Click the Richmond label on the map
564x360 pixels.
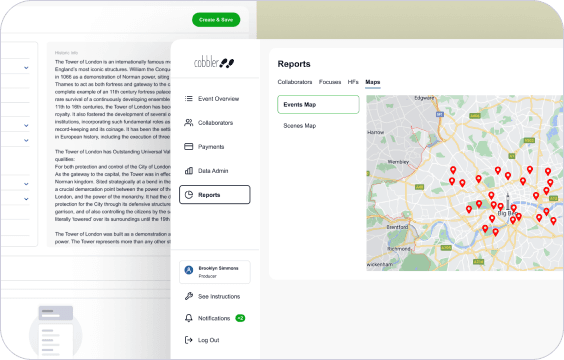[x=399, y=249]
